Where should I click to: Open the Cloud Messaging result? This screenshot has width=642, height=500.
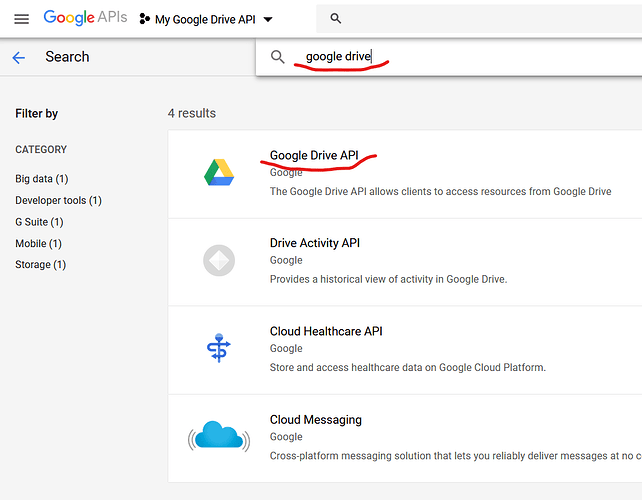pos(315,420)
